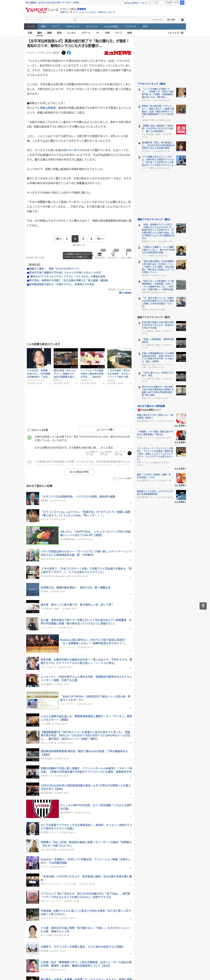Toggle コメント非表示 checkbox
Viewport: 210px width, 980px height.
tap(115, 479)
